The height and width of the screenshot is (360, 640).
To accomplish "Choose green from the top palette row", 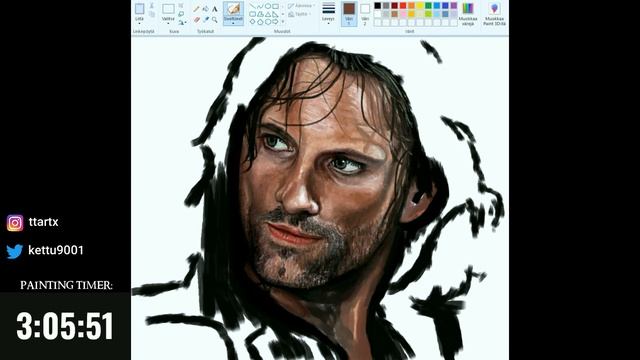I will pyautogui.click(x=428, y=6).
